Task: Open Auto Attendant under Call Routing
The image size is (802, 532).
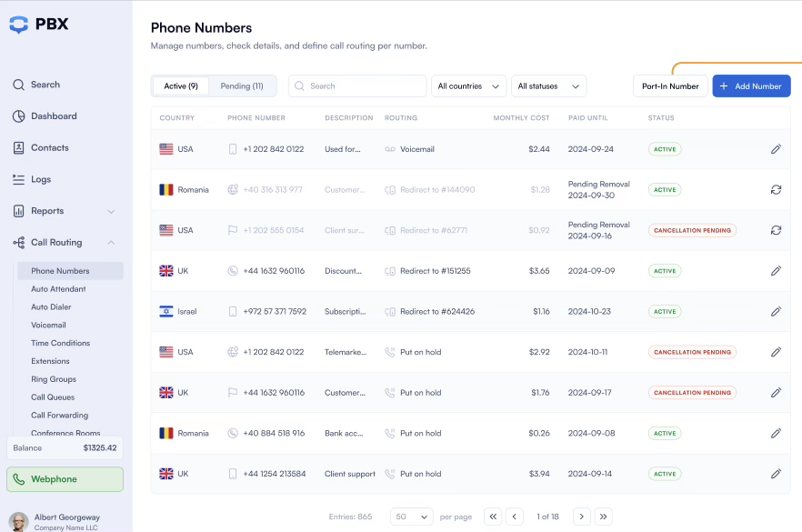Action: (58, 289)
